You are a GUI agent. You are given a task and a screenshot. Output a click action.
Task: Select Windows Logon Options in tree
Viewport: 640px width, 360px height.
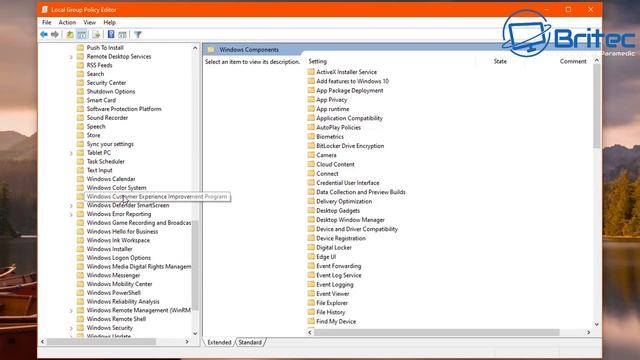pos(119,258)
